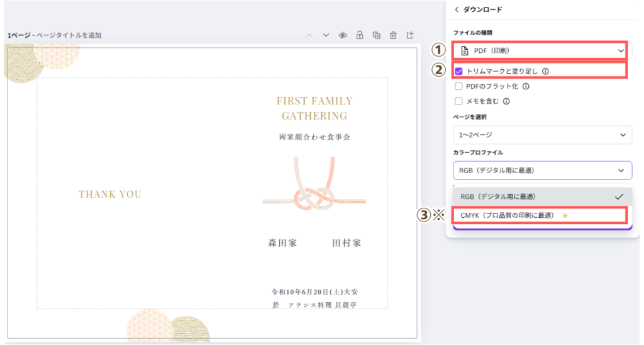Viewport: 644px width, 345px height.
Task: Click the ページを選択 label
Action: [x=470, y=117]
